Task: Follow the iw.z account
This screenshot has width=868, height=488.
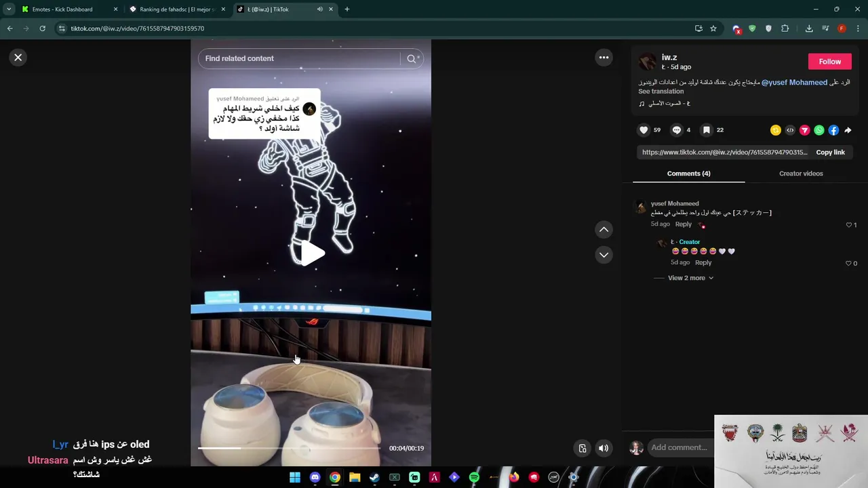Action: point(829,62)
